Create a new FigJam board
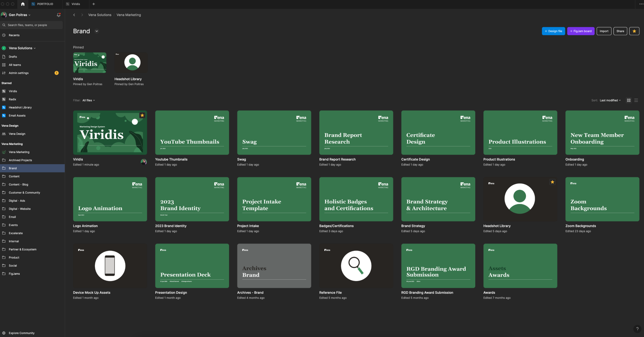This screenshot has height=337, width=644. pyautogui.click(x=581, y=31)
